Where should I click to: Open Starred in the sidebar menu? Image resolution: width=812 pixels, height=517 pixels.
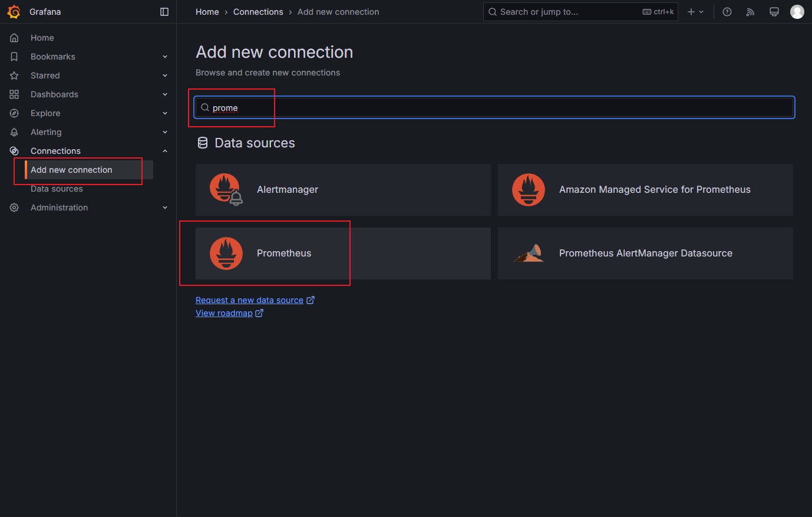pyautogui.click(x=45, y=75)
